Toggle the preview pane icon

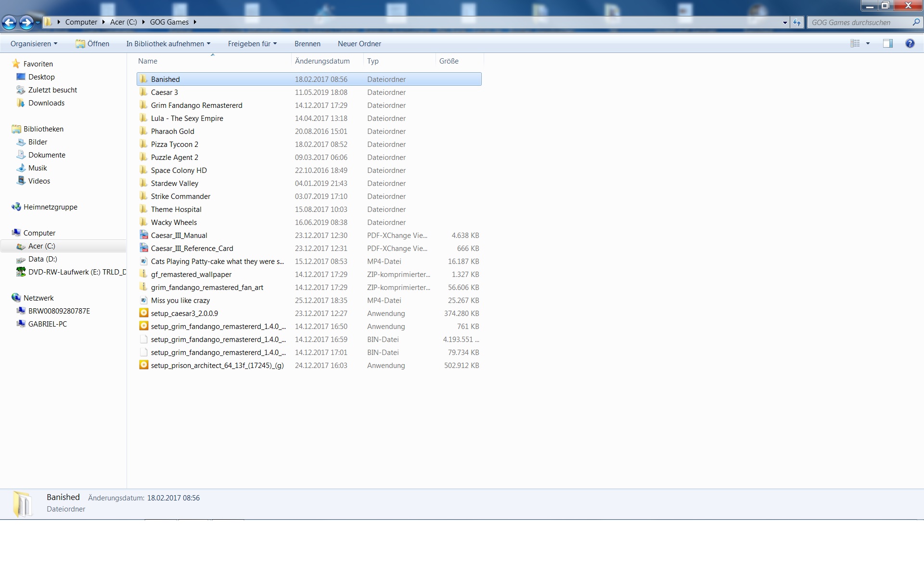tap(888, 43)
